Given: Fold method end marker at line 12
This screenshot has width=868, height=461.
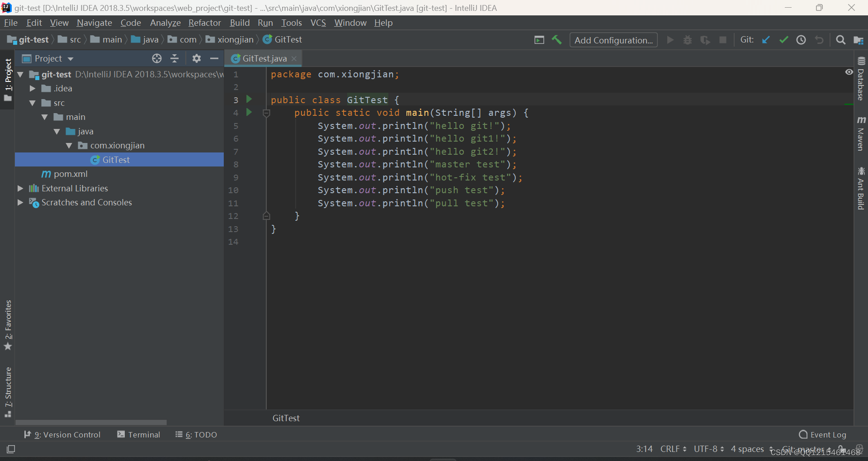Looking at the screenshot, I should click(267, 216).
